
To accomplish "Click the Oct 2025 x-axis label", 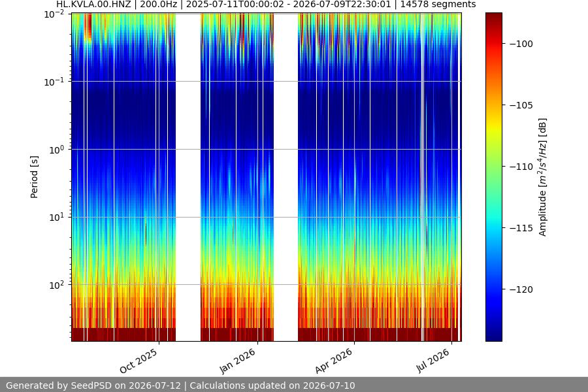I will tap(139, 361).
